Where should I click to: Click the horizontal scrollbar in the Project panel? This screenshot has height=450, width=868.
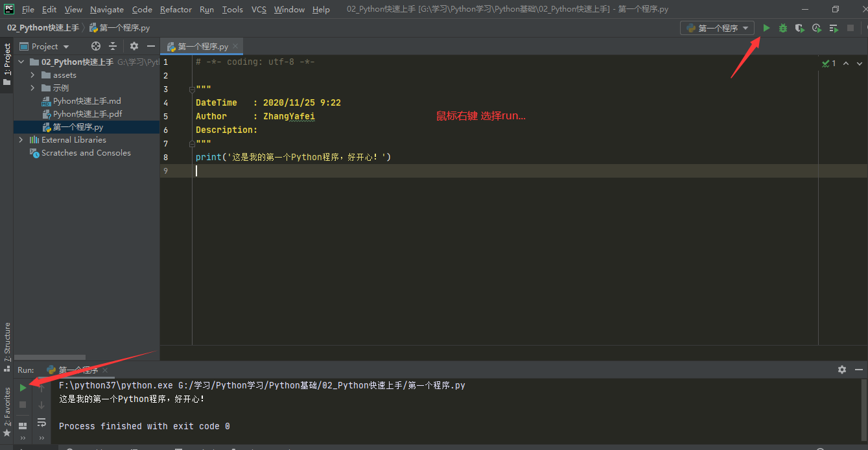[x=50, y=357]
